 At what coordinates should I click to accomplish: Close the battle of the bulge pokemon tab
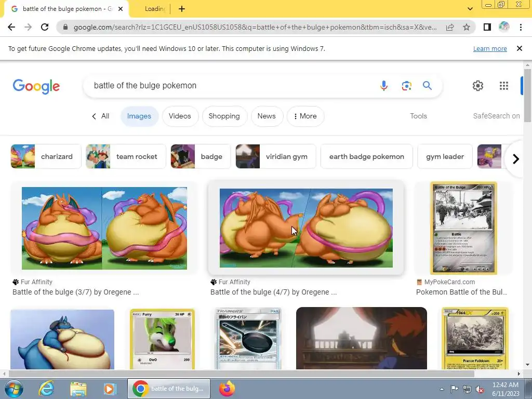[121, 9]
